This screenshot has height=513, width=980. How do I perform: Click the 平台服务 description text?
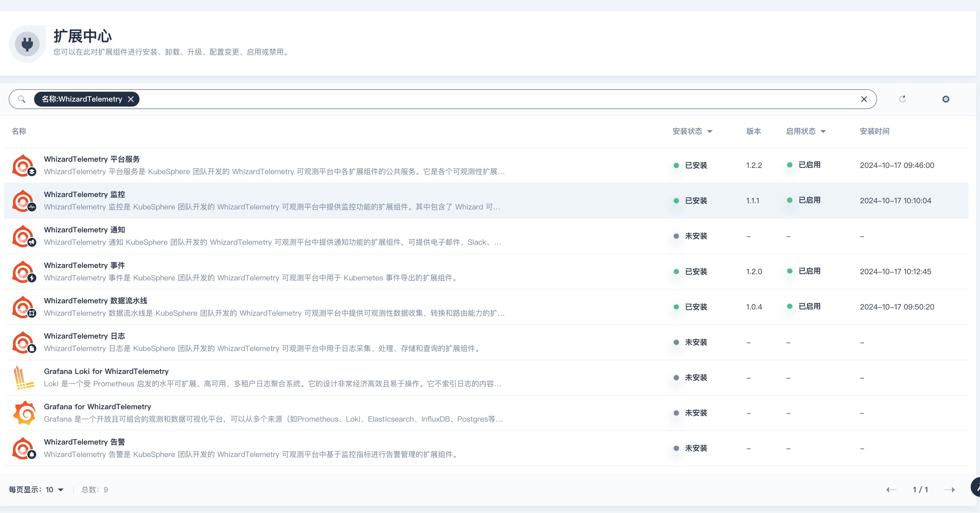point(274,172)
